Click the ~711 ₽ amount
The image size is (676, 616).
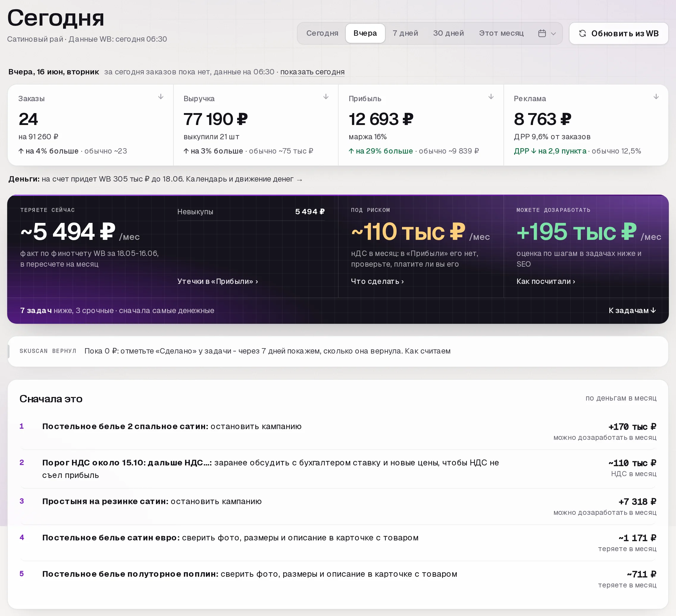(641, 574)
